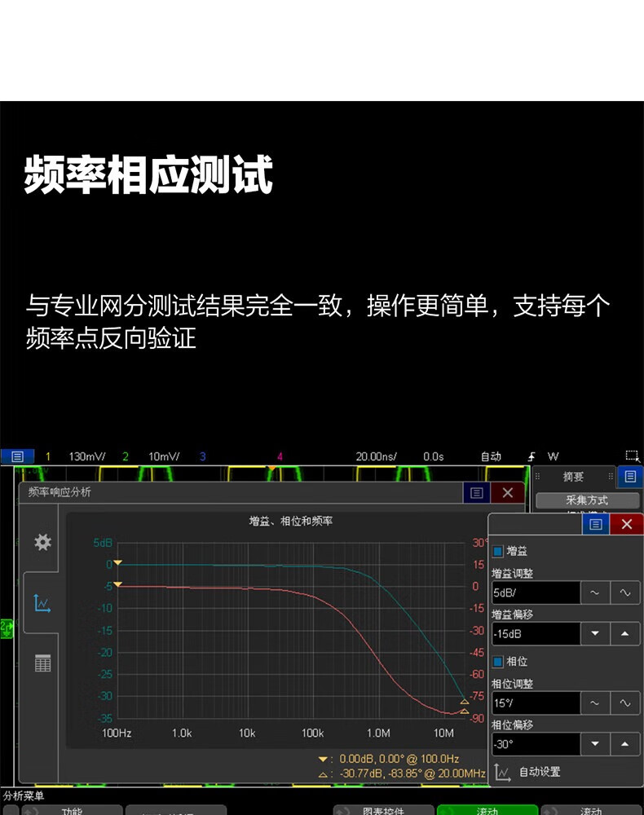Click the 20.00ns/ timebase value
Viewport: 644px width, 815px height.
click(376, 456)
